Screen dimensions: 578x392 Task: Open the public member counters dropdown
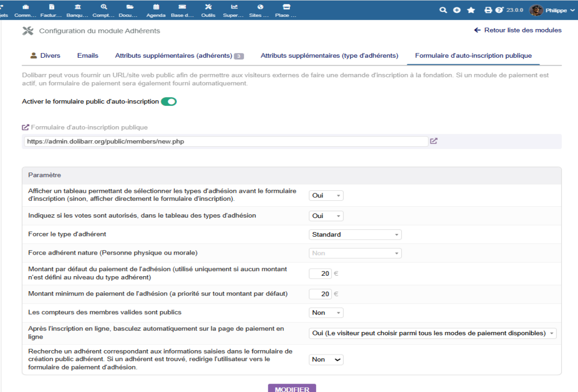point(326,312)
